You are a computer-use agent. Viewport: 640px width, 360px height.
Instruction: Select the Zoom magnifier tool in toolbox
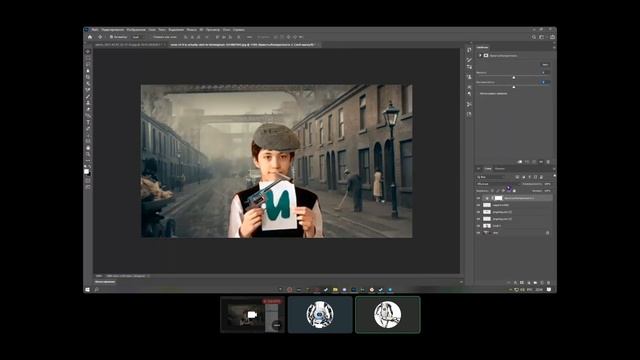pyautogui.click(x=88, y=154)
